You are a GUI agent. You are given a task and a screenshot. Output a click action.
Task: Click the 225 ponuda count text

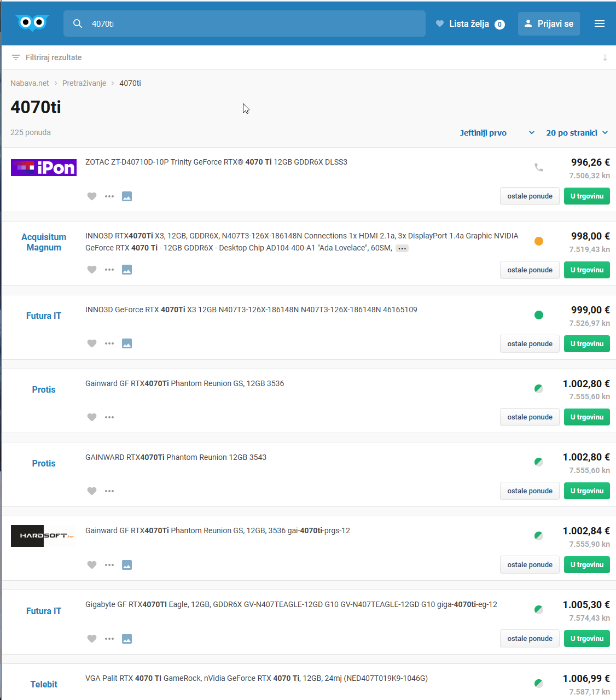coord(31,132)
